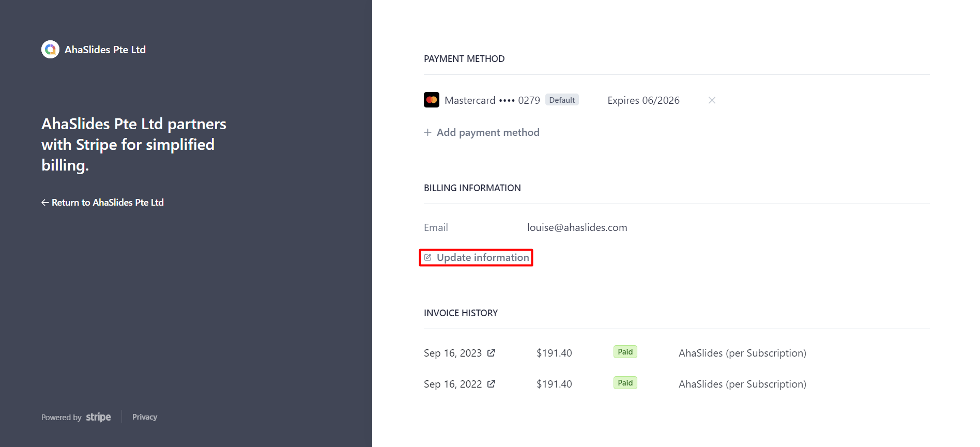
Task: Return to AhaSlides Pte Ltd
Action: coord(102,203)
